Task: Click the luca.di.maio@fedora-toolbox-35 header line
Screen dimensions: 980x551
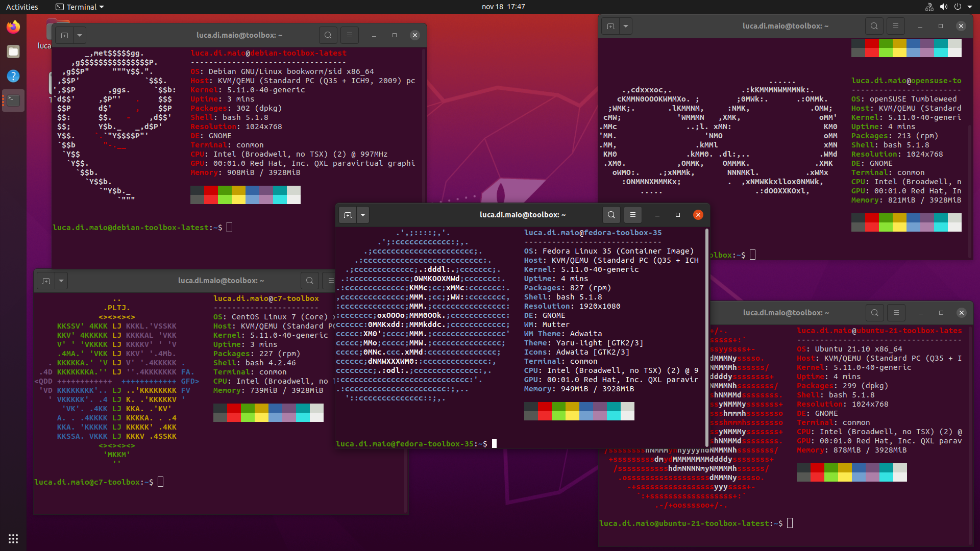Action: click(x=593, y=233)
